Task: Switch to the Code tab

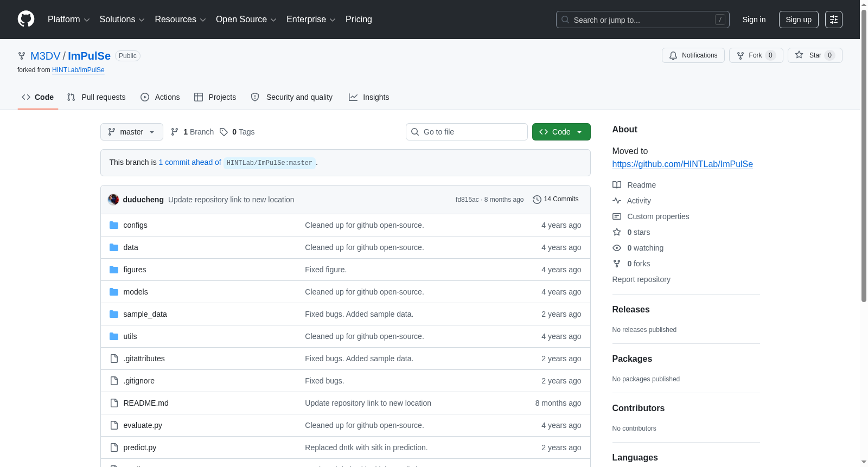Action: (38, 97)
